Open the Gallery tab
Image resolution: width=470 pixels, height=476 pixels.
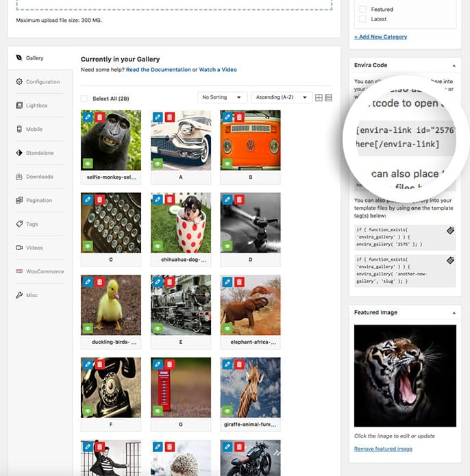click(40, 58)
